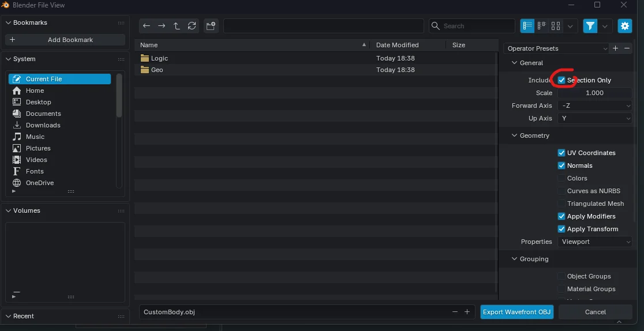Click the Scale value field
644x331 pixels.
point(595,93)
